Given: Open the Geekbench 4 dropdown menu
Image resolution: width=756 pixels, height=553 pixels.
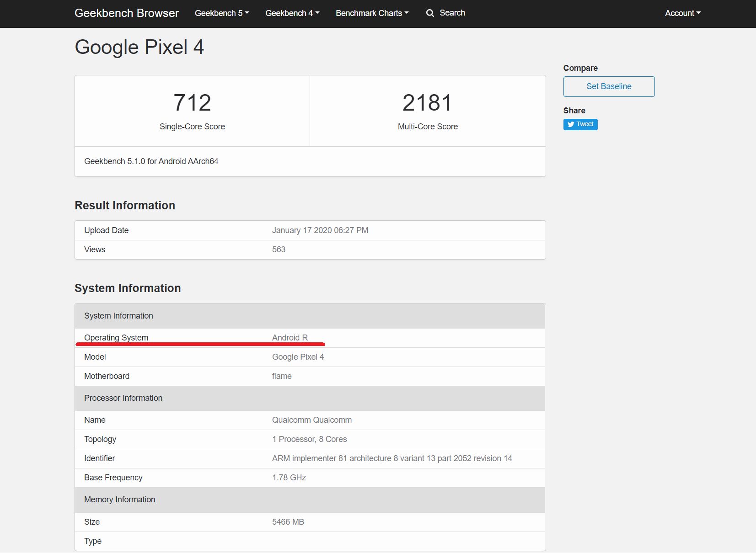Looking at the screenshot, I should pos(292,13).
